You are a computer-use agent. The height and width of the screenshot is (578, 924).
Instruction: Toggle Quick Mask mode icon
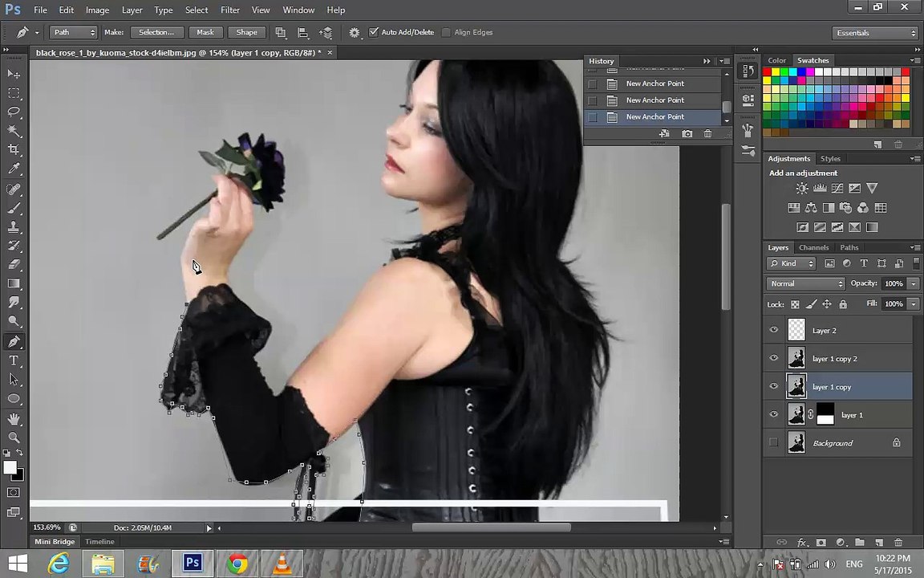point(14,492)
